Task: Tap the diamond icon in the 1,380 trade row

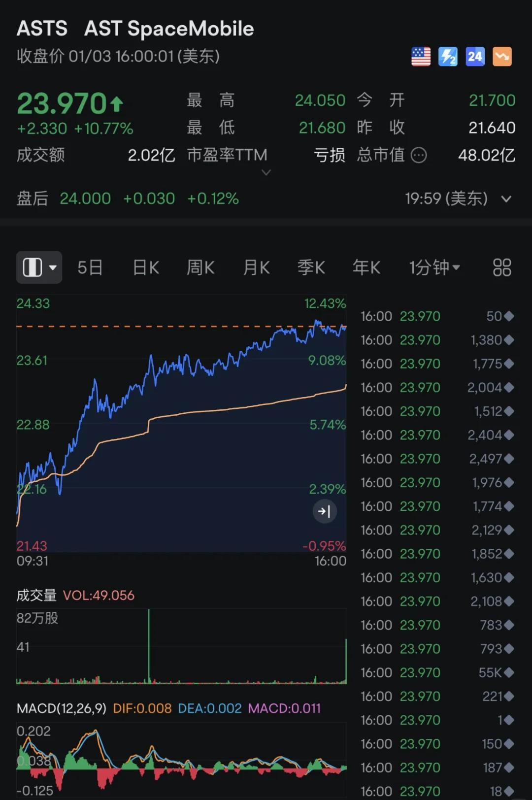Action: coord(509,340)
